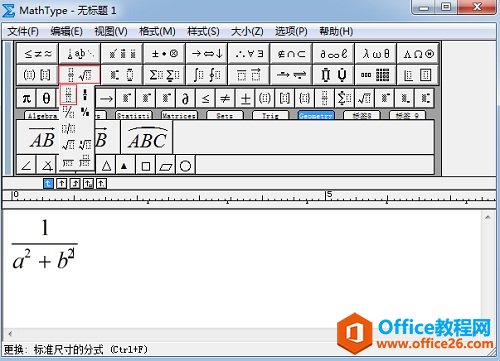
Task: Switch to the Sets tab
Action: tap(225, 116)
